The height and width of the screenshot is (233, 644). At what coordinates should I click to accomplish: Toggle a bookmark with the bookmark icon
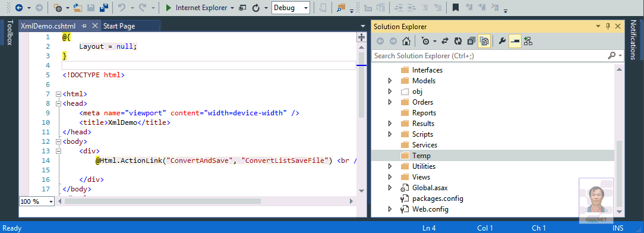click(455, 8)
